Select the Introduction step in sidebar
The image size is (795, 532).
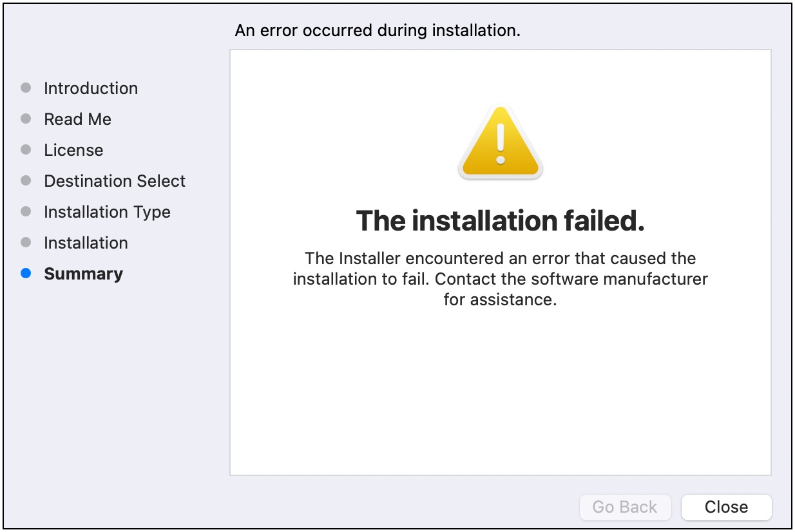tap(90, 88)
